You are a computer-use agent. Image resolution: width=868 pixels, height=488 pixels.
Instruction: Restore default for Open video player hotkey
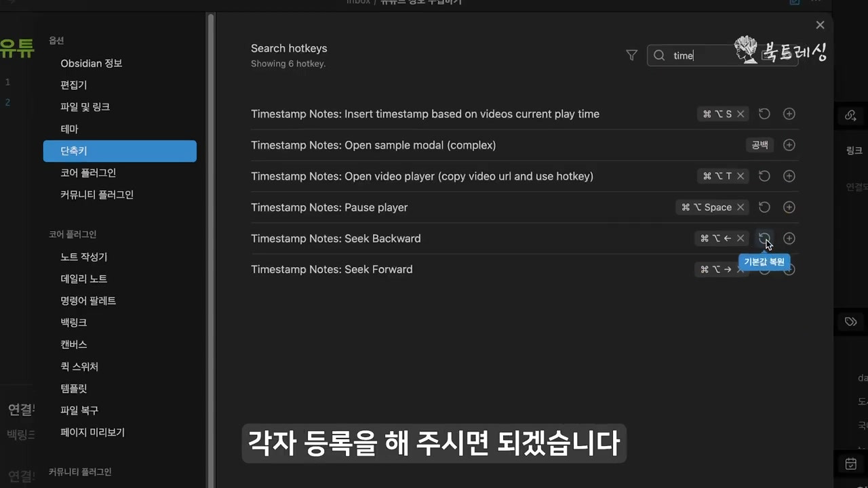point(764,176)
